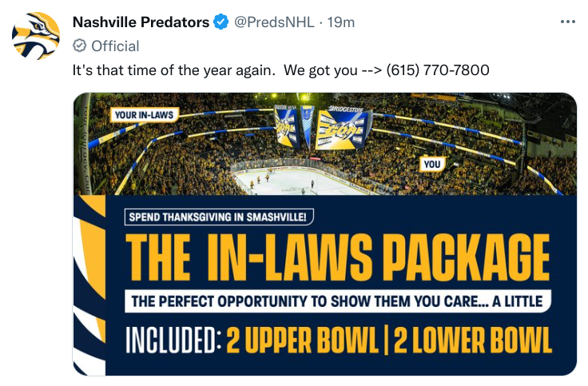This screenshot has width=588, height=386.
Task: Click the tweet text about time of year
Action: click(x=281, y=70)
